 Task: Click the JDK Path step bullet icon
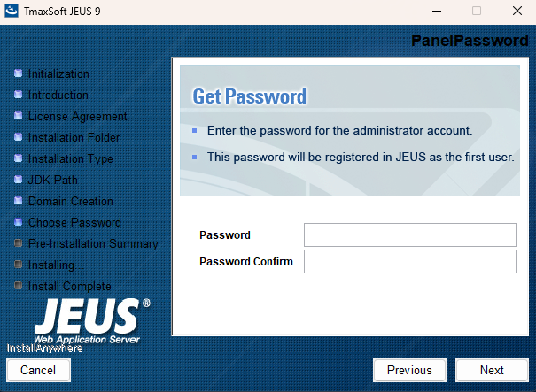(x=18, y=180)
